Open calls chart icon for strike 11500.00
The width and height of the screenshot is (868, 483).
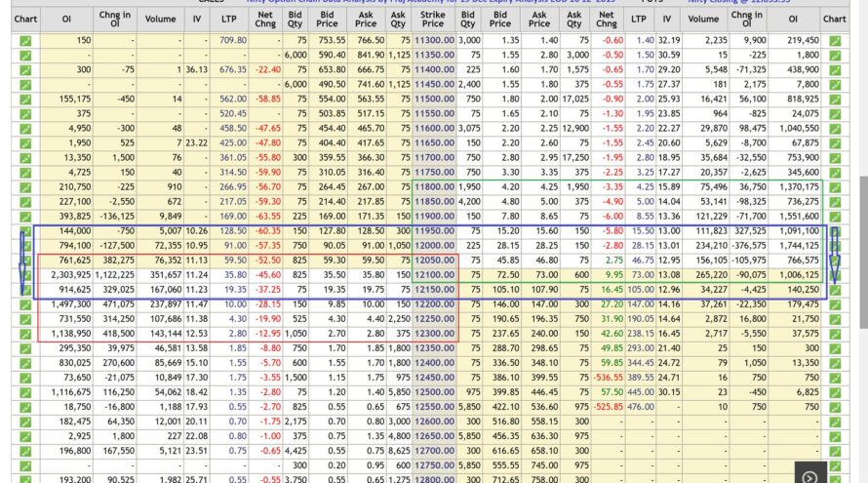pyautogui.click(x=25, y=100)
